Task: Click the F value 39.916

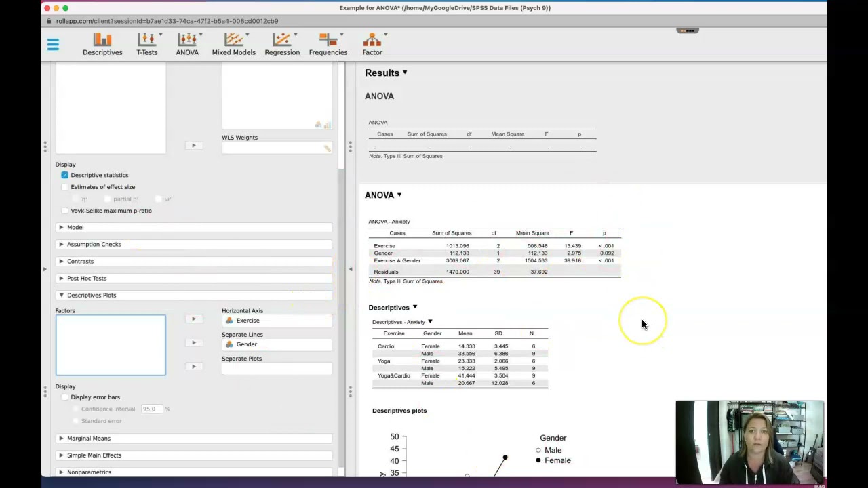Action: 572,260
